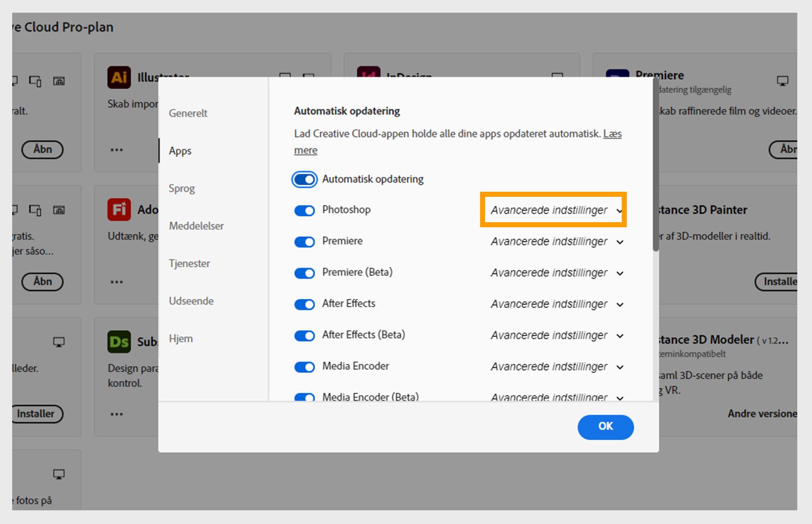Toggle auto-update for After Effects (Beta)
Viewport: 812px width, 524px height.
point(304,336)
